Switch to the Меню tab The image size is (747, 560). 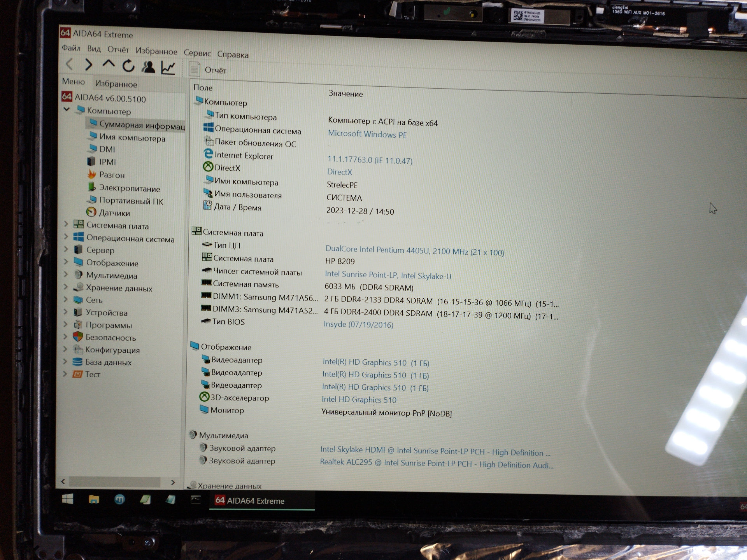(73, 82)
